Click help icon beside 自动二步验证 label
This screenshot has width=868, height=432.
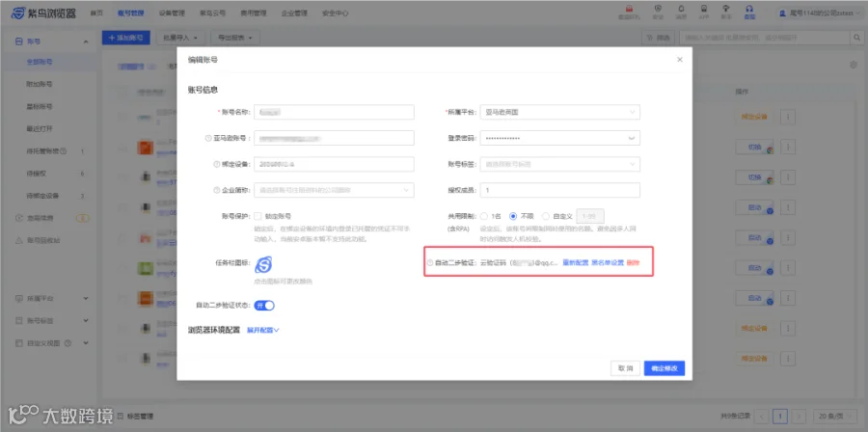tap(430, 262)
